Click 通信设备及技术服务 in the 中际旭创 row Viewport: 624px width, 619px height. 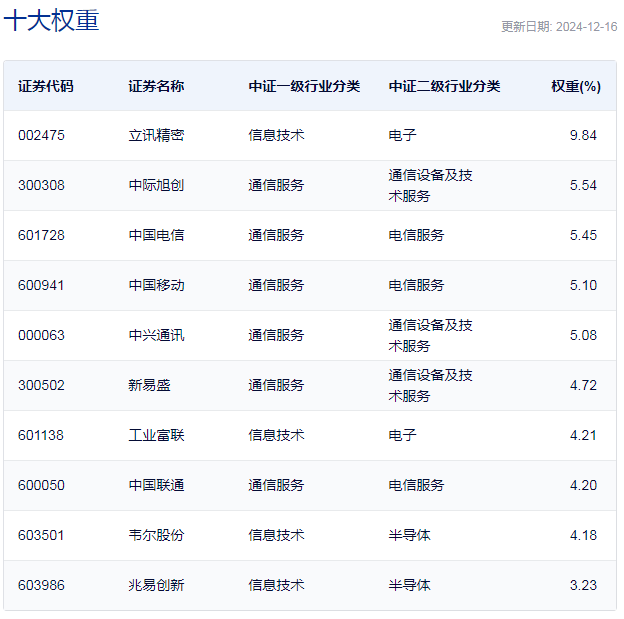[430, 186]
